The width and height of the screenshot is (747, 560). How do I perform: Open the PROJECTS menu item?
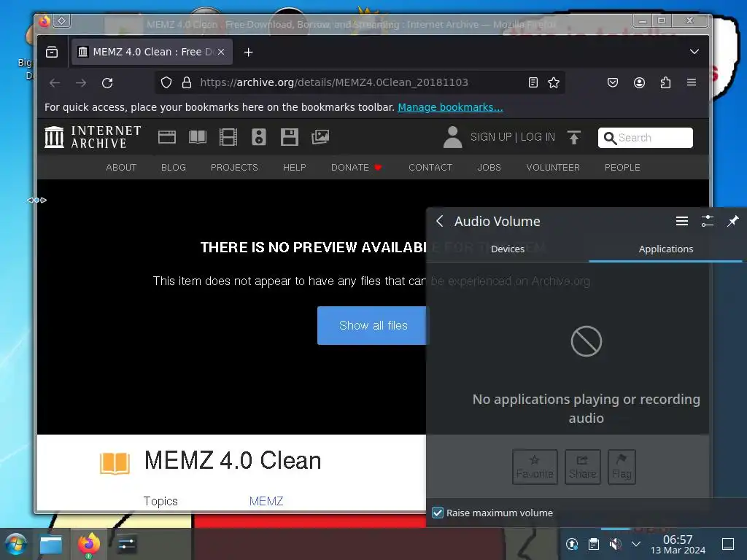pyautogui.click(x=234, y=168)
